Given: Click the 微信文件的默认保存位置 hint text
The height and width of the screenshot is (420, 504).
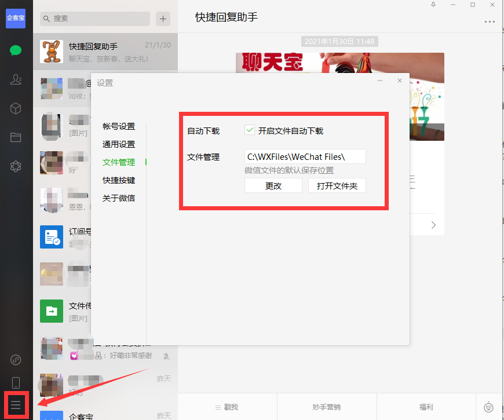Looking at the screenshot, I should (x=289, y=170).
